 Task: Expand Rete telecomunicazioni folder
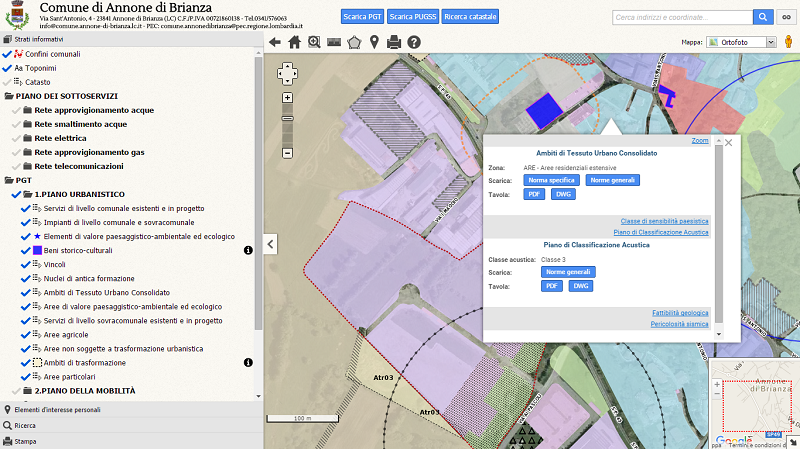(x=28, y=166)
